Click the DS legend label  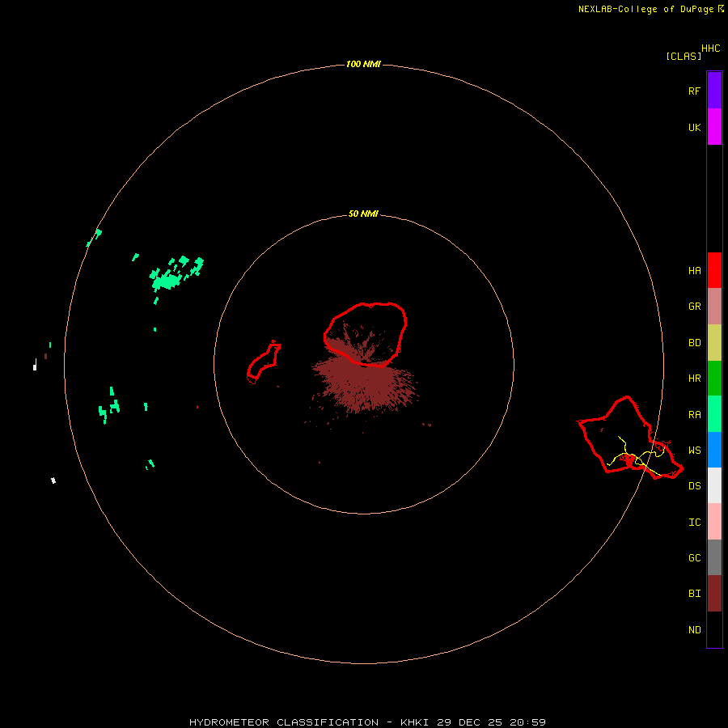[694, 486]
